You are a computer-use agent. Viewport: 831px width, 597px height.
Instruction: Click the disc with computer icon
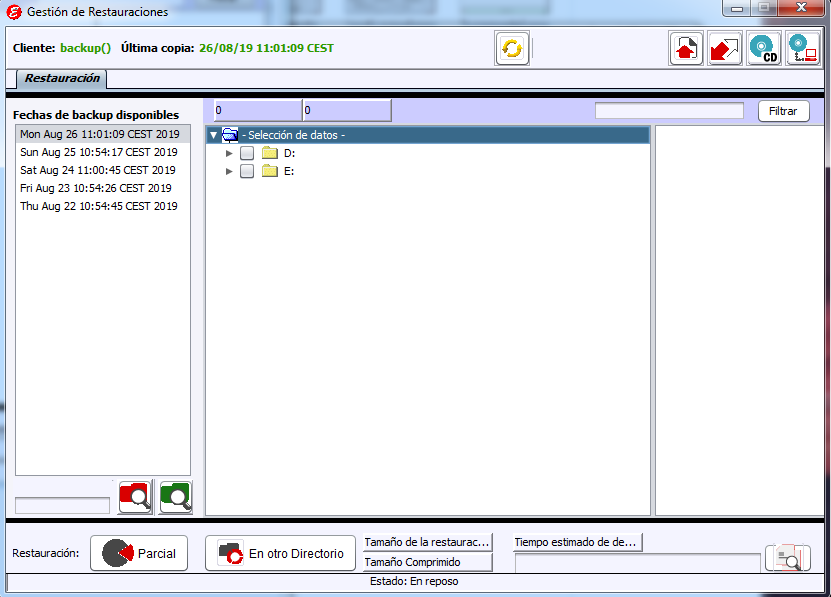803,48
